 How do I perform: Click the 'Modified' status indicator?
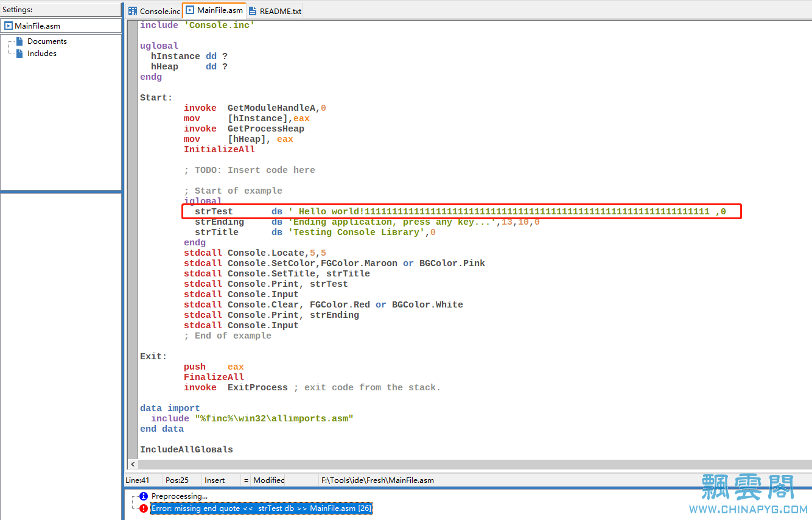(269, 480)
